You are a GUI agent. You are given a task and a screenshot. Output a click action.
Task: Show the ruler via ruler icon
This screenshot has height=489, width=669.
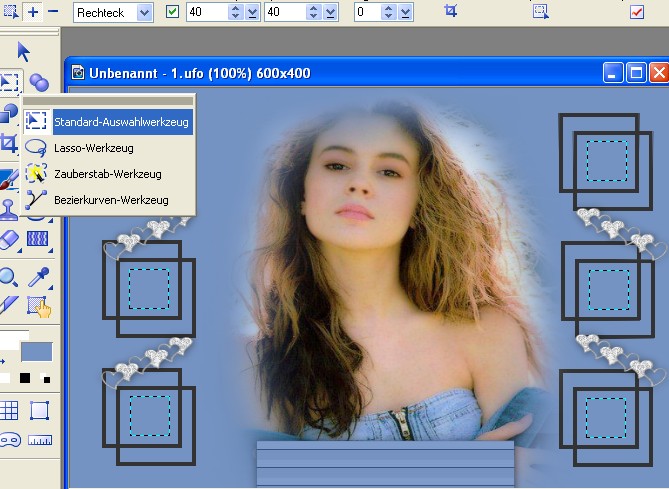pos(40,440)
